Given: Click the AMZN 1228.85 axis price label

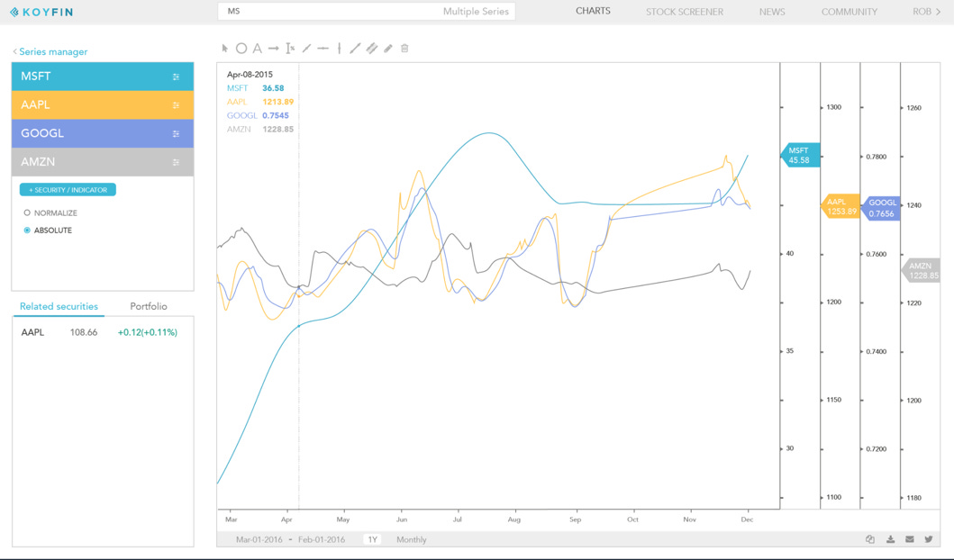Looking at the screenshot, I should click(920, 271).
